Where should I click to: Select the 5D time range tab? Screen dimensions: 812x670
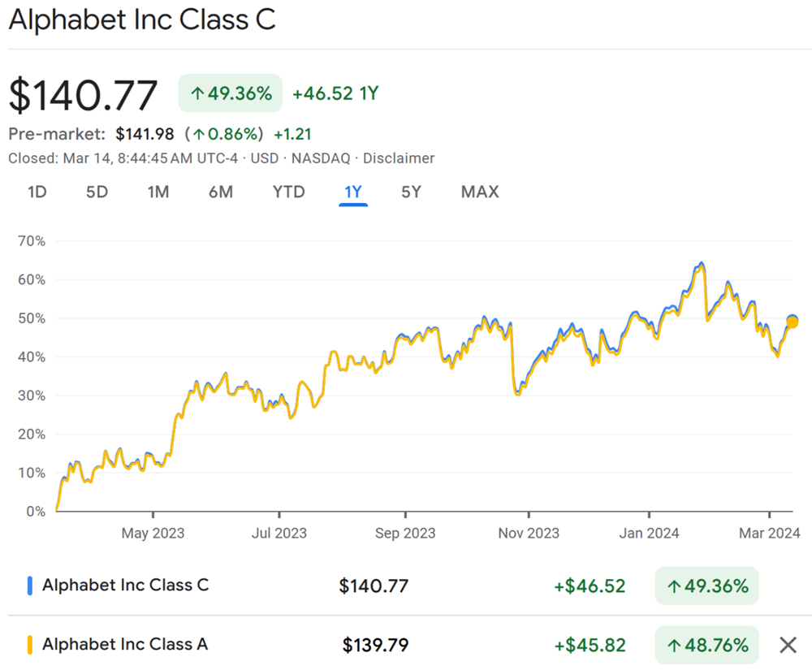[97, 192]
